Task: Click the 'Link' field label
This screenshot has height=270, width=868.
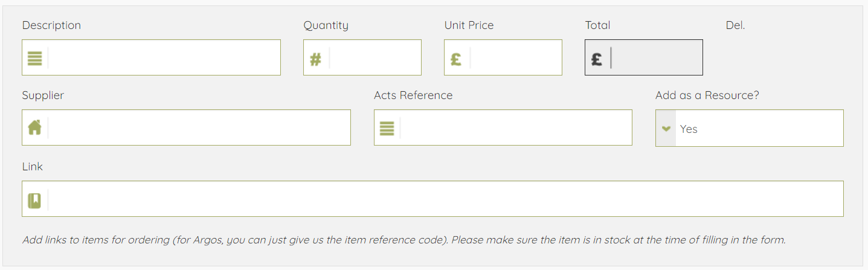Action: (33, 167)
